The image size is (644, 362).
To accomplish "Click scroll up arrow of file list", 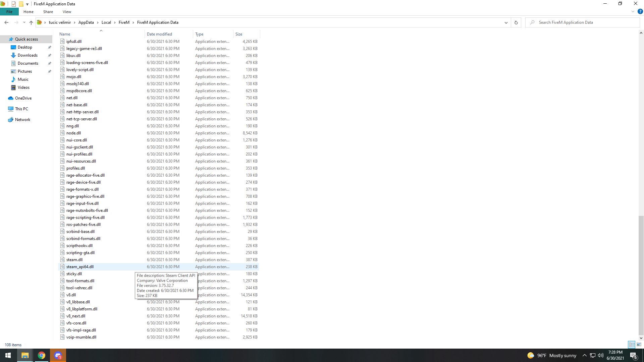I will (641, 33).
